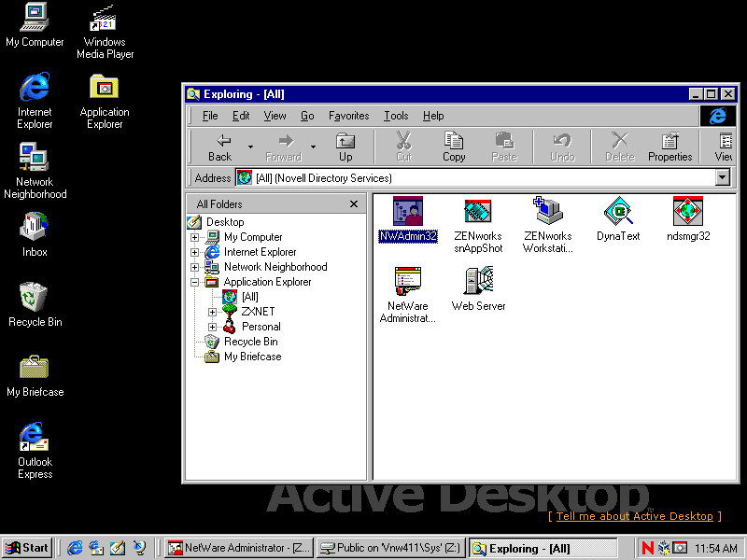Click the Copy toolbar button
The width and height of the screenshot is (747, 560).
coord(454,147)
